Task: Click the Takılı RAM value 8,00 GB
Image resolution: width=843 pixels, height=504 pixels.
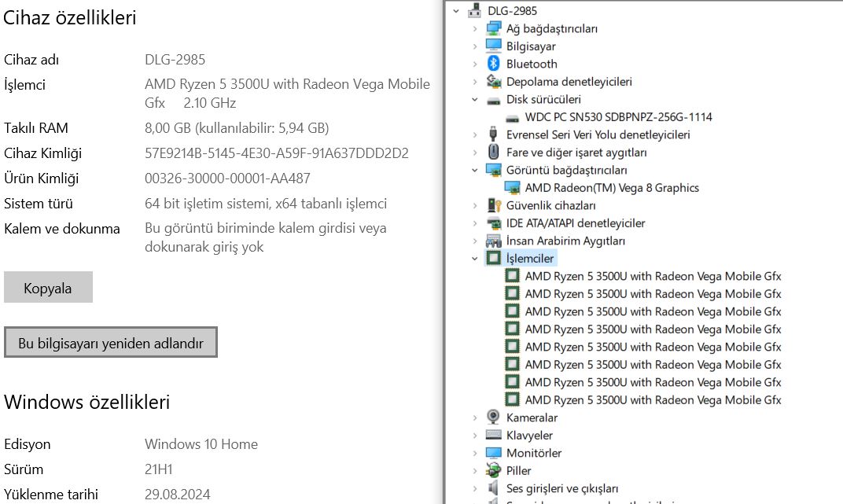Action: click(x=237, y=128)
